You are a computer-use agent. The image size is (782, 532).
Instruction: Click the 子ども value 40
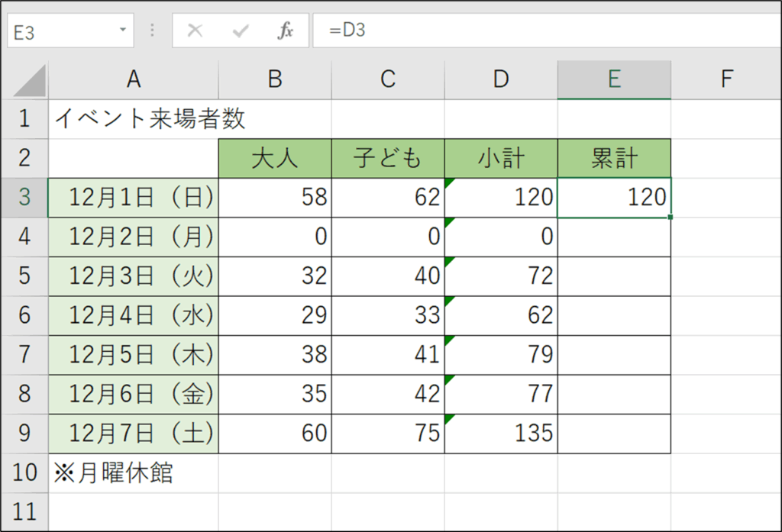tap(388, 276)
